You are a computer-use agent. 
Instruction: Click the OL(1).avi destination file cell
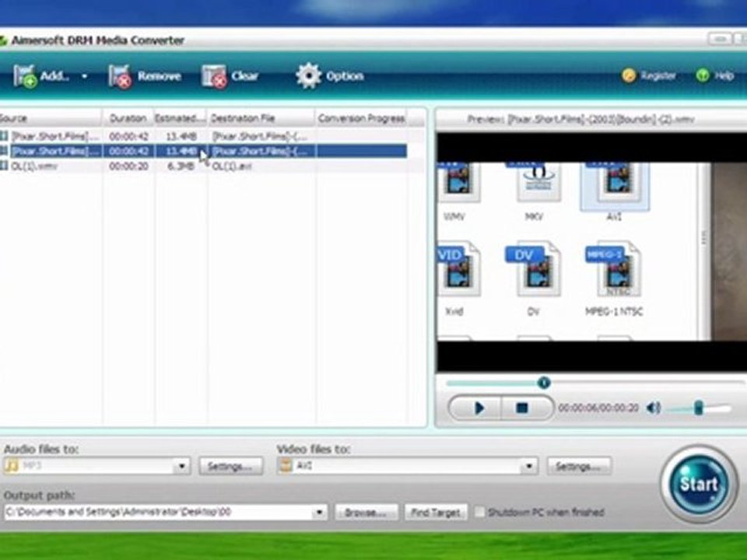(x=232, y=166)
